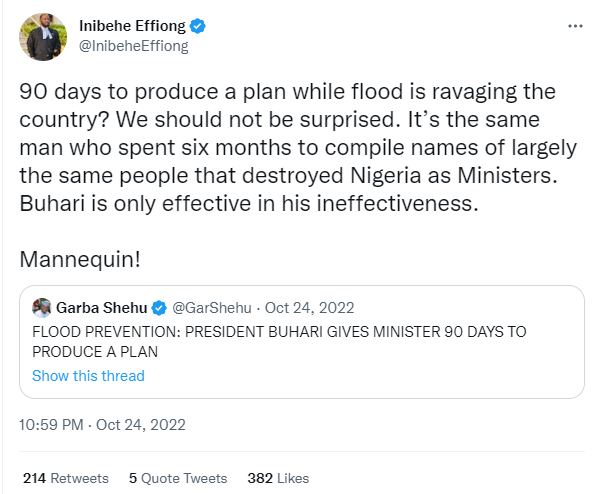Screen dimensions: 600x494
Task: Open the @InibeheEffiong handle link
Action: (x=133, y=45)
